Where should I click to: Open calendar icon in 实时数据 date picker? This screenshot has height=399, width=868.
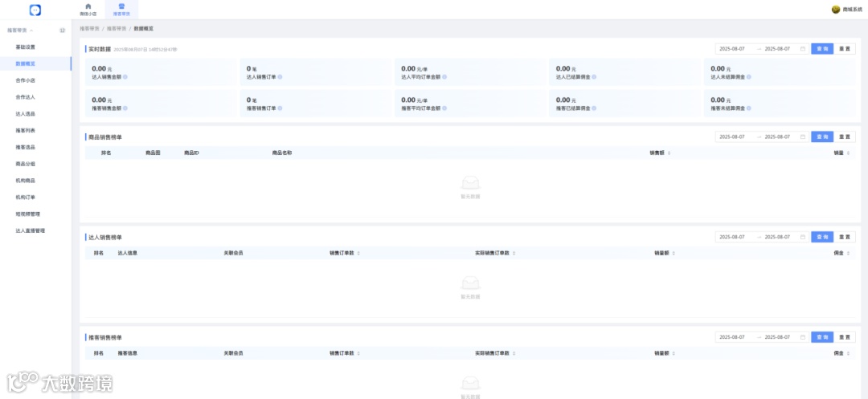point(803,49)
